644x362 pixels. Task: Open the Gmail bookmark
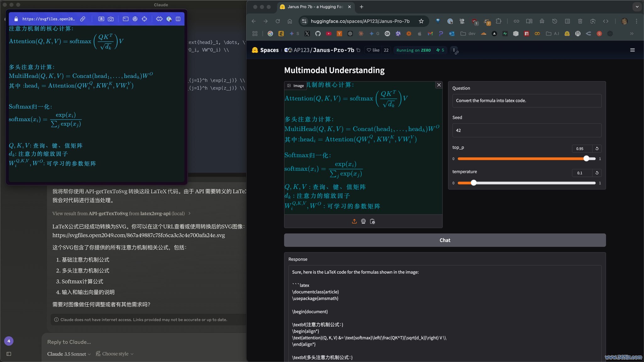pyautogui.click(x=430, y=34)
